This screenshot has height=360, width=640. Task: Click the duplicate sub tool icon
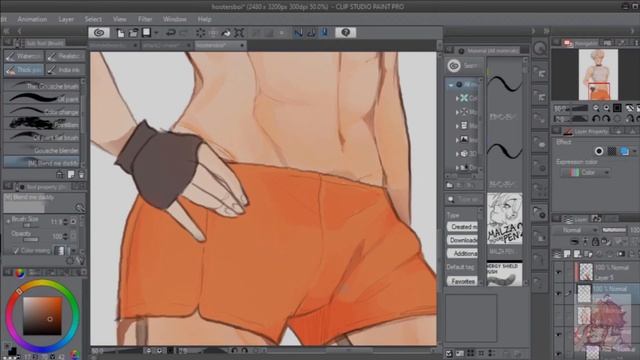71,175
